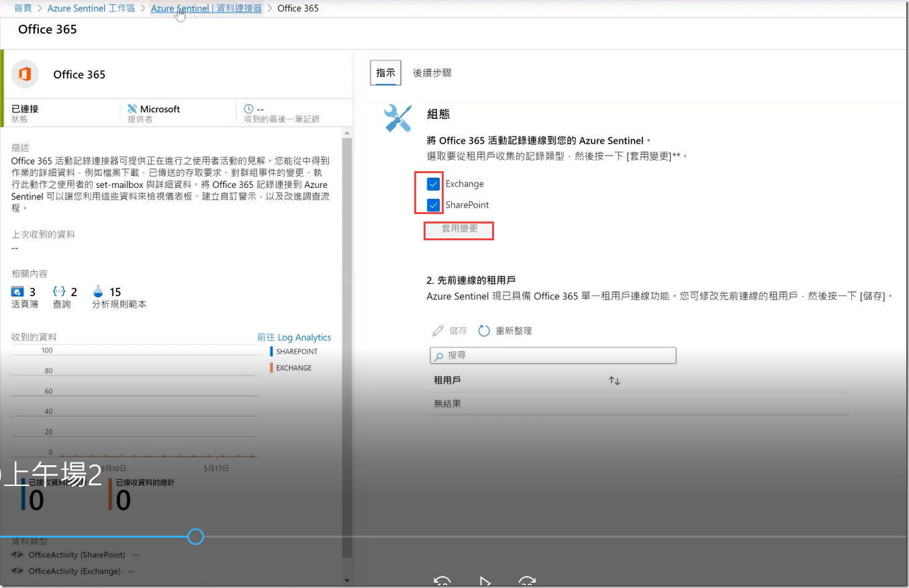Screen dimensions: 909x588
Task: Click the SHAREPOINT blue legend swatch
Action: pos(271,351)
